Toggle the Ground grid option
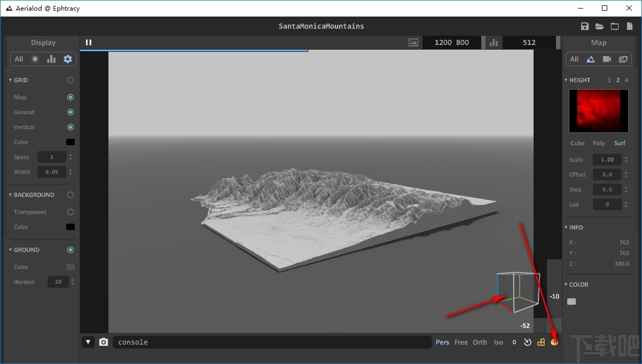 click(71, 112)
